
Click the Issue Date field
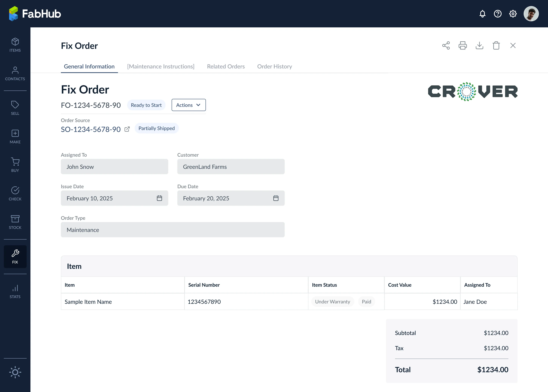coord(115,198)
